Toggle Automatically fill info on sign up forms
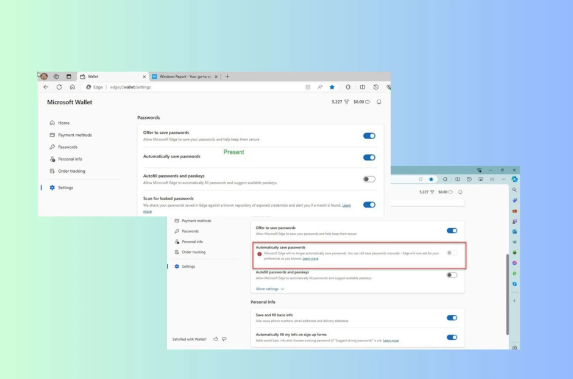 (x=452, y=337)
